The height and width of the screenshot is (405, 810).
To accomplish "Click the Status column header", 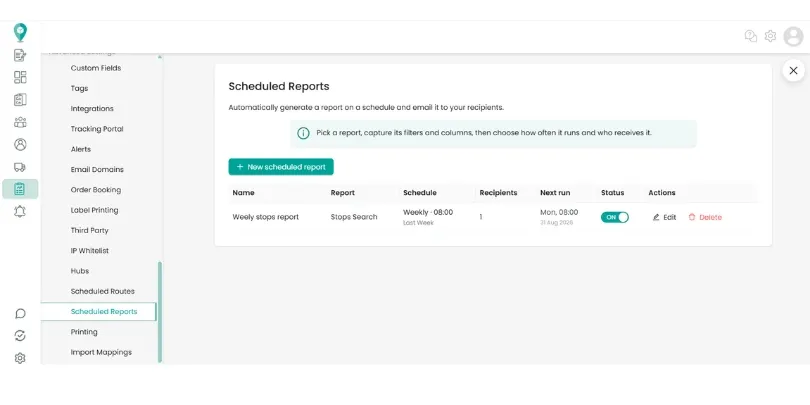I will point(612,193).
